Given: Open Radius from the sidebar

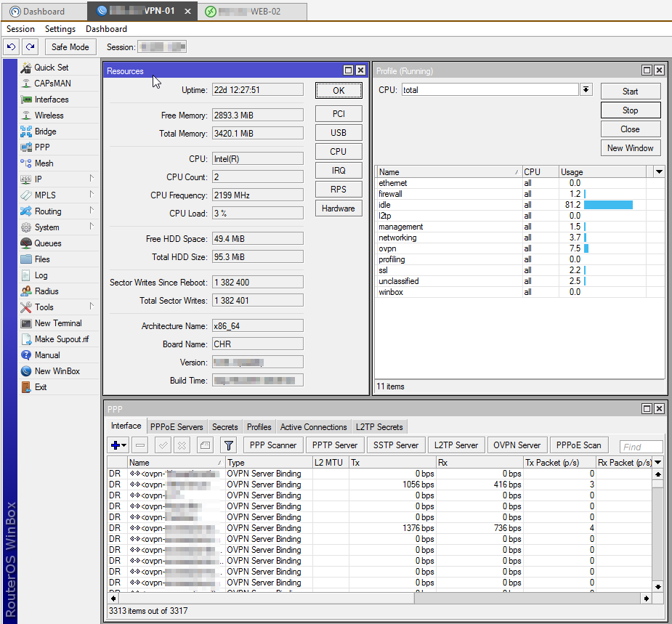Looking at the screenshot, I should tap(46, 291).
